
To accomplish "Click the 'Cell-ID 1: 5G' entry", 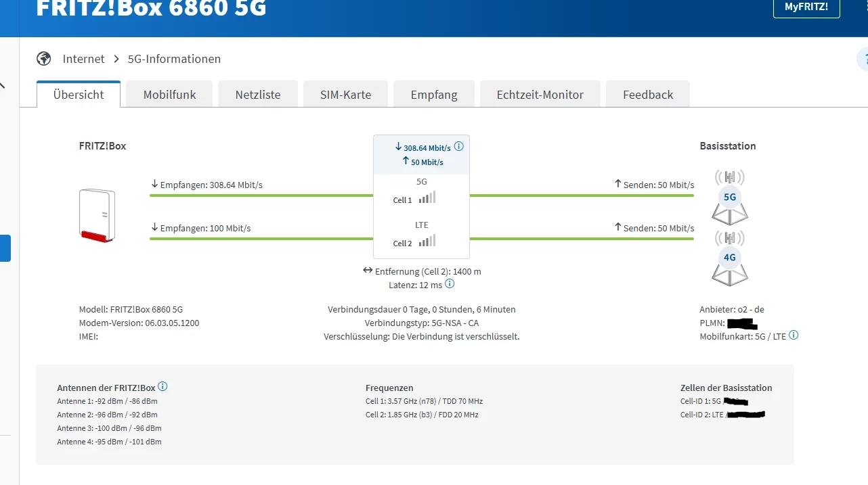I will click(x=714, y=402).
